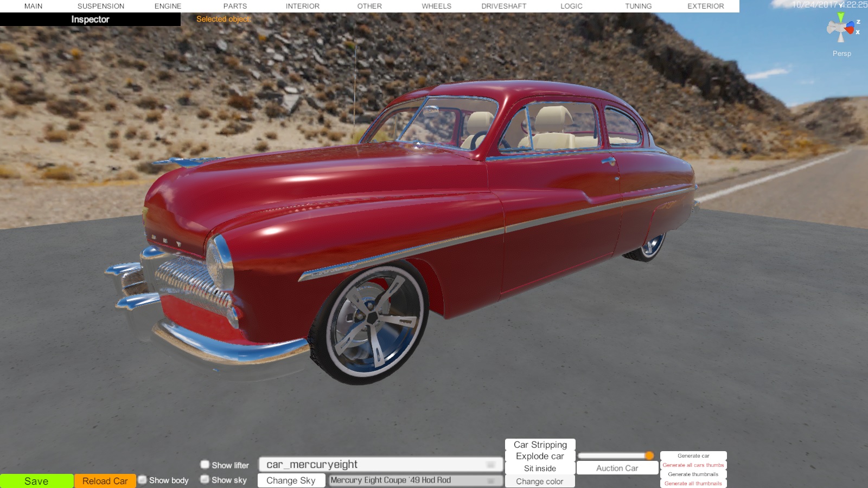The height and width of the screenshot is (488, 868).
Task: Click the orange slider handle above Auction Car
Action: pos(649,455)
